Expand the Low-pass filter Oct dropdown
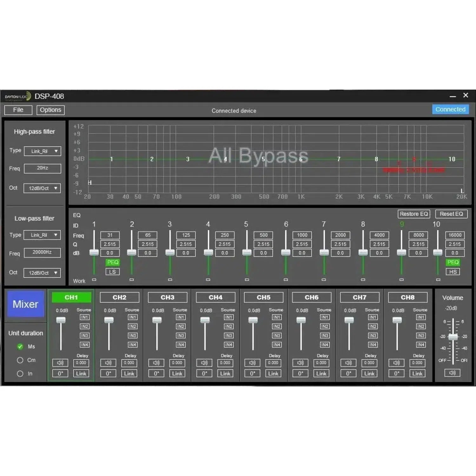This screenshot has width=476, height=476. point(42,273)
